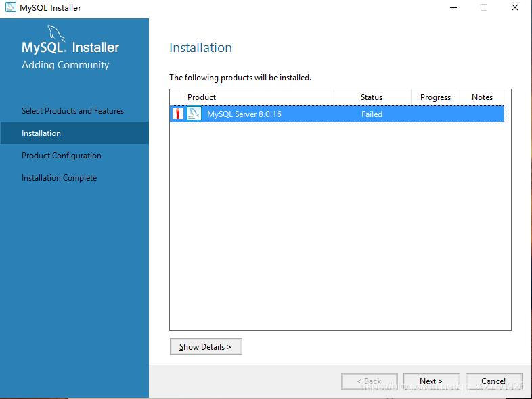
Task: Proceed with the Next button
Action: click(431, 381)
